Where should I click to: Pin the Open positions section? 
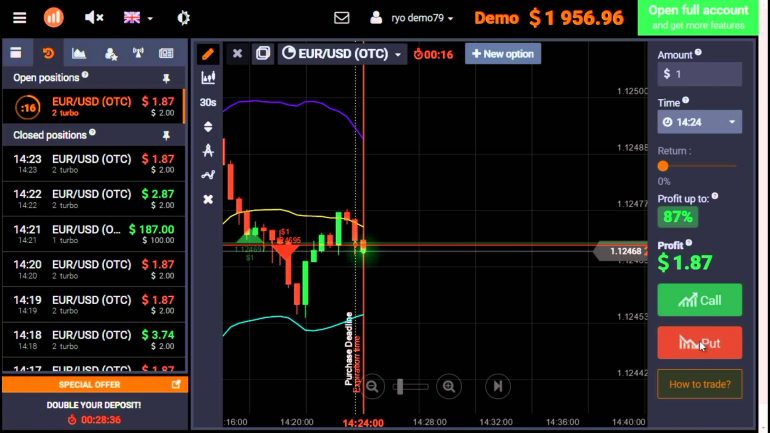(x=166, y=77)
